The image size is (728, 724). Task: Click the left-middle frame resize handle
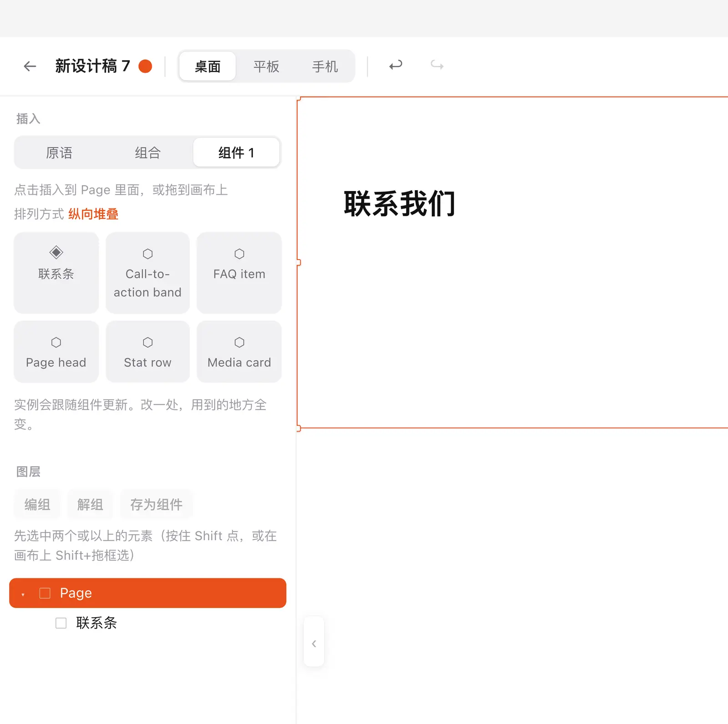298,262
